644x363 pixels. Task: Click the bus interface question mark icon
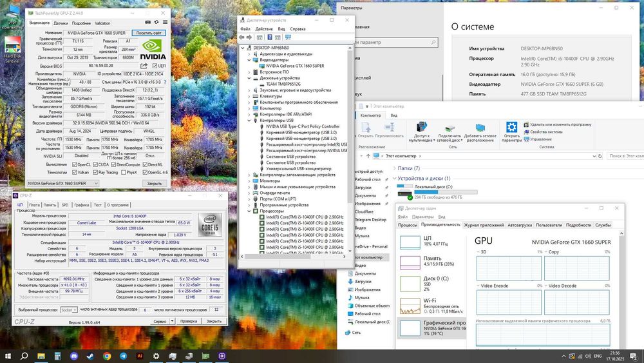click(165, 83)
